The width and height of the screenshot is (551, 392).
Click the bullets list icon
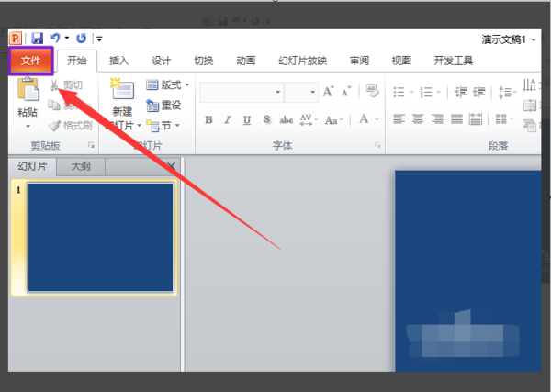[399, 92]
